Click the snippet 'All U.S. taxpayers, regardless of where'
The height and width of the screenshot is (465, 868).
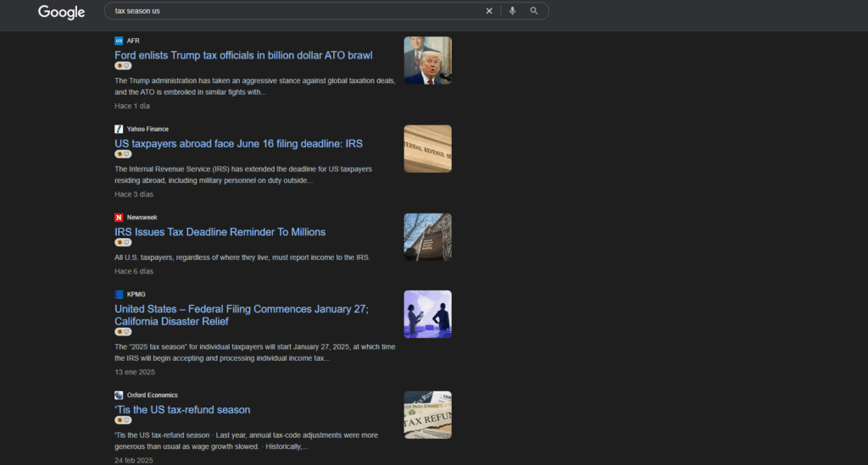point(242,257)
